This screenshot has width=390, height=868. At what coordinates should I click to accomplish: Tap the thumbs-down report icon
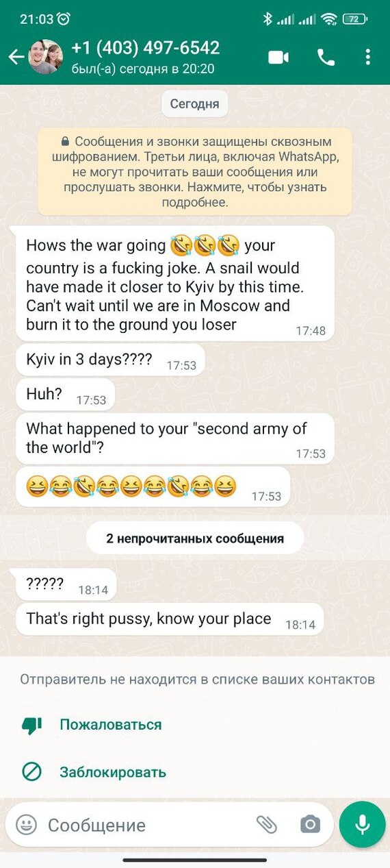[x=31, y=726]
